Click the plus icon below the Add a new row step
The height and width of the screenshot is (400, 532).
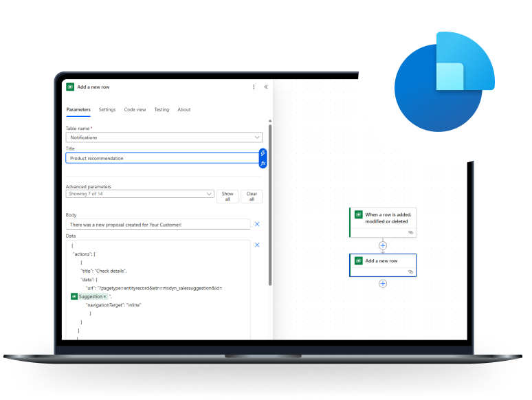tap(383, 283)
